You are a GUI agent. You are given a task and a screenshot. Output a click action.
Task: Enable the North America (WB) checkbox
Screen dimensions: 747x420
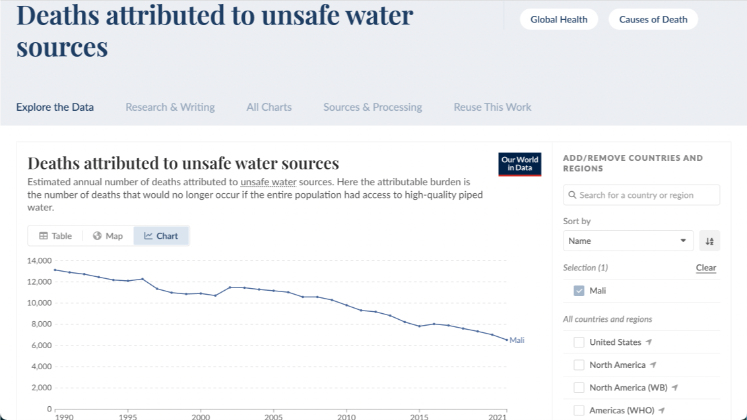(579, 387)
